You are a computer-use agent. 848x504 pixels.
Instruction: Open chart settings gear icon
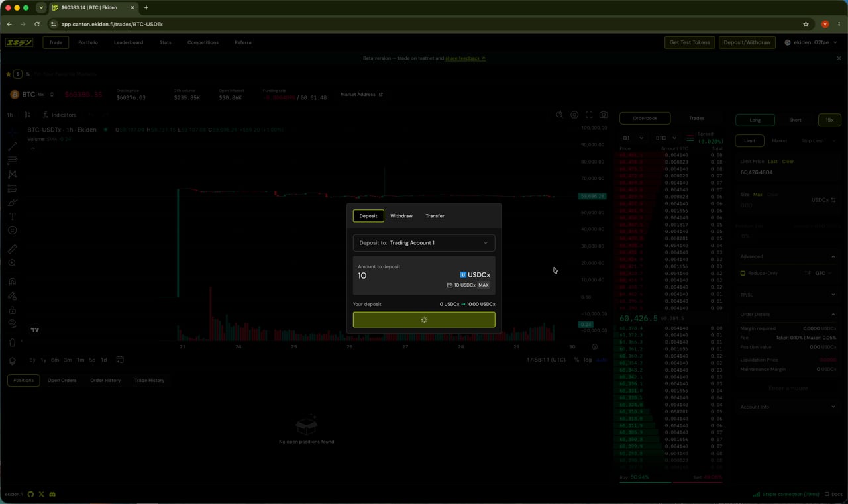tap(574, 115)
